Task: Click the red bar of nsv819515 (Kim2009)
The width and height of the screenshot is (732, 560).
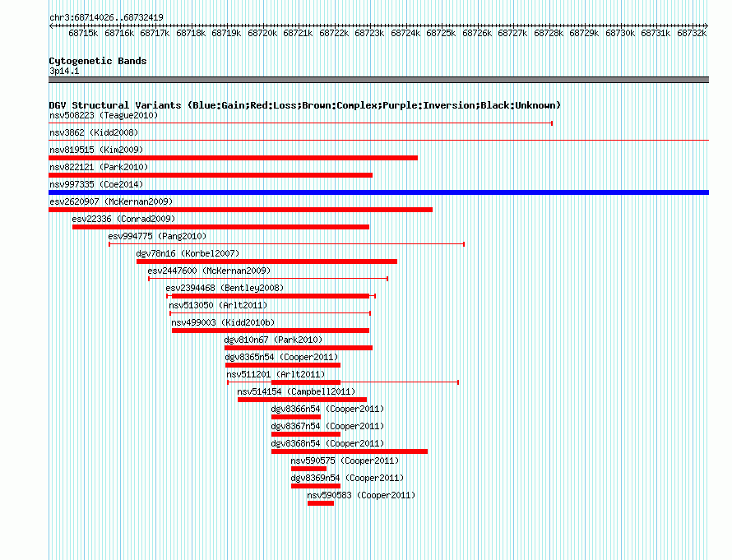Action: point(233,158)
